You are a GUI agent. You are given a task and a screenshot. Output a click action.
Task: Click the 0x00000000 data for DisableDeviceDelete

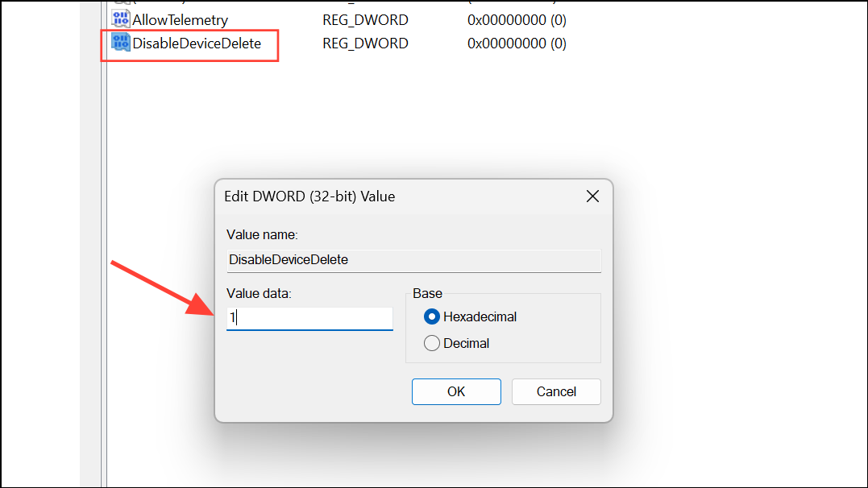(x=517, y=43)
